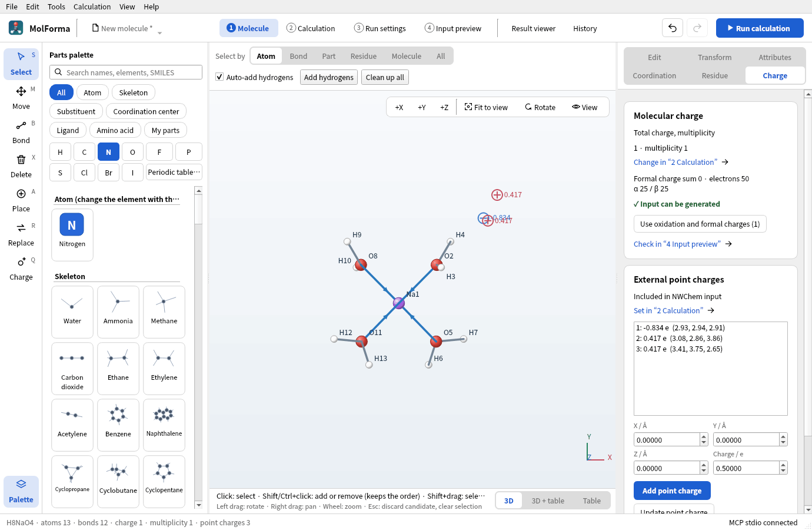Activate the Select tool in sidebar
The height and width of the screenshot is (530, 812).
(x=21, y=64)
